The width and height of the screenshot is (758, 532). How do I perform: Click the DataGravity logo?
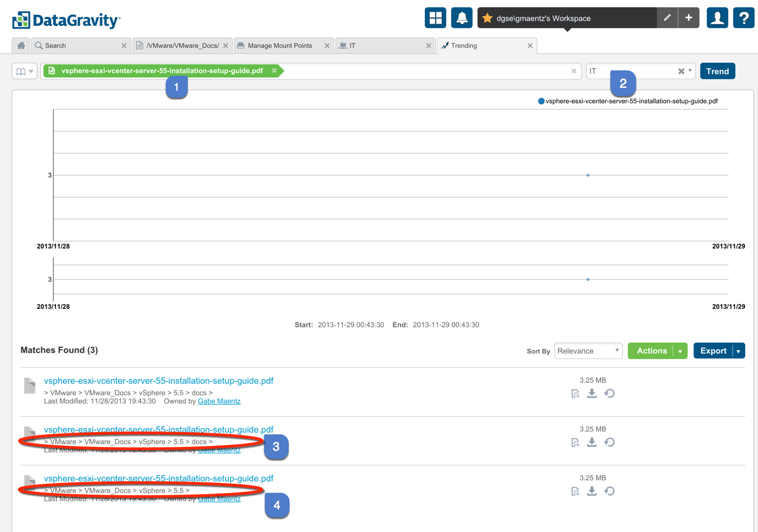pyautogui.click(x=66, y=20)
